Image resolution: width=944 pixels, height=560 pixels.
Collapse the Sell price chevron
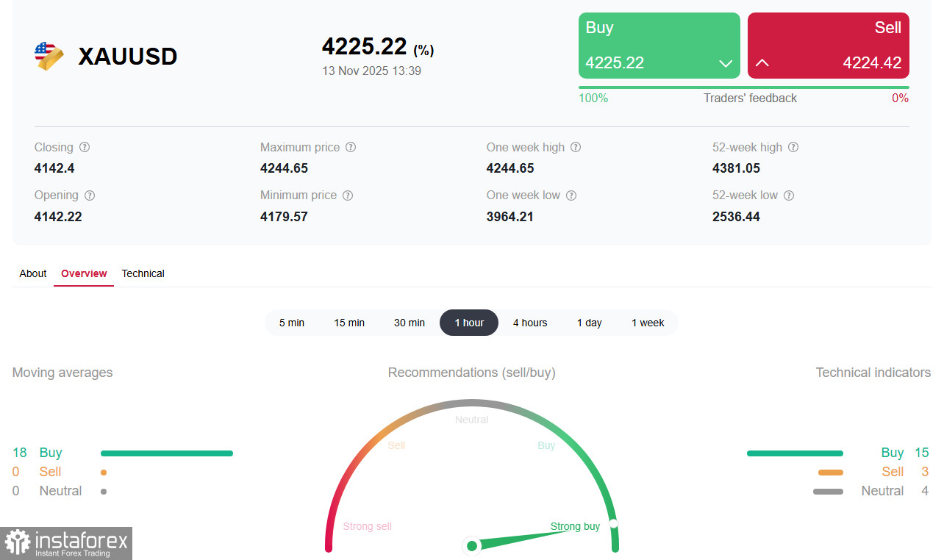[762, 64]
